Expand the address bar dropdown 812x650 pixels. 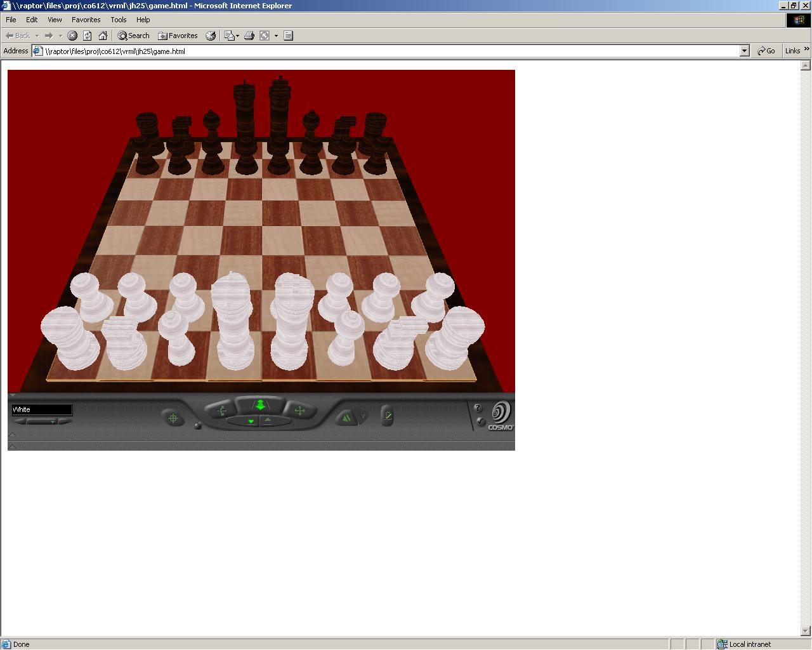pyautogui.click(x=745, y=51)
